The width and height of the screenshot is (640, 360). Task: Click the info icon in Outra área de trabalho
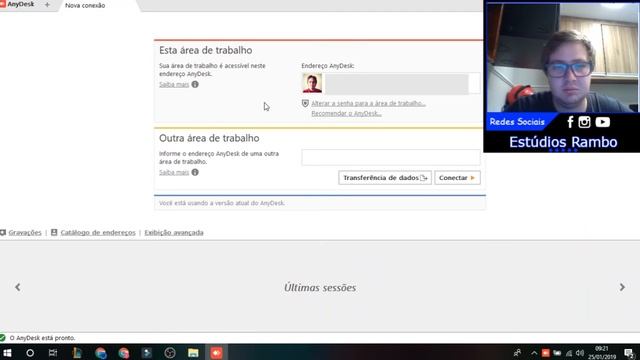coord(195,172)
